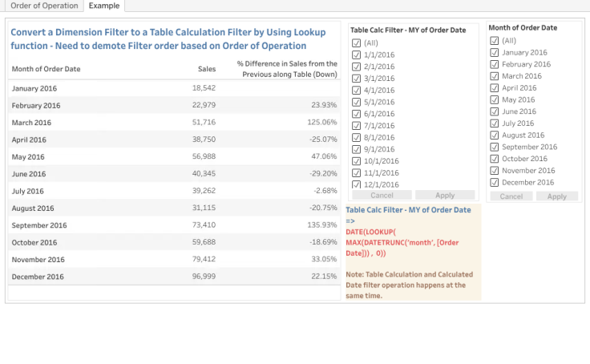
Task: Click Apply in Month of Order Date filter
Action: (557, 196)
